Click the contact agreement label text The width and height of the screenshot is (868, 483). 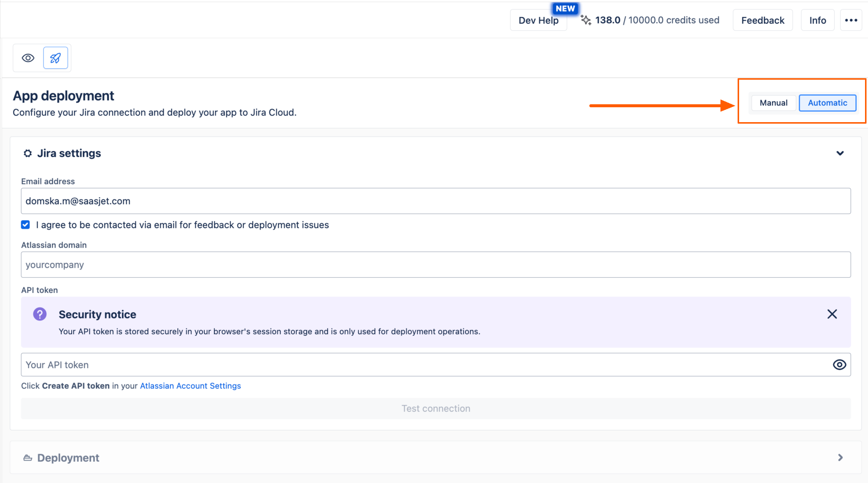[x=183, y=225]
